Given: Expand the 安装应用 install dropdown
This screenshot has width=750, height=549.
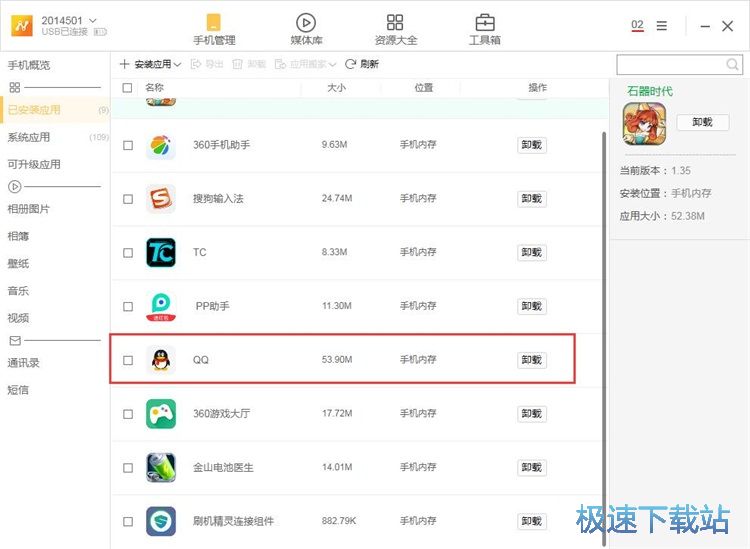Looking at the screenshot, I should [x=177, y=64].
